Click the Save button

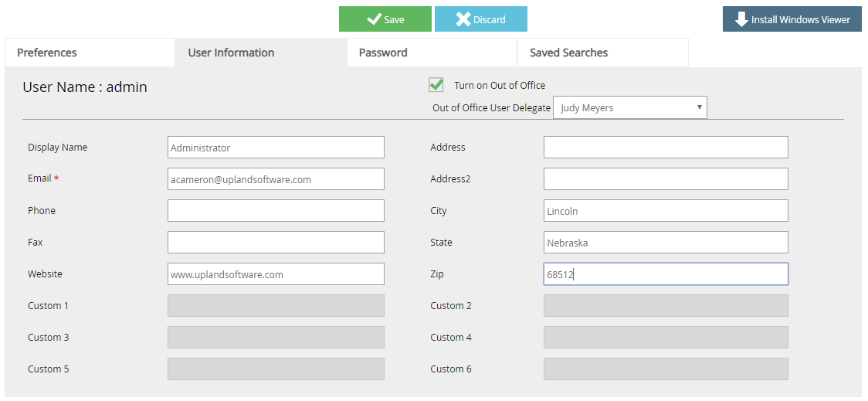pyautogui.click(x=385, y=19)
